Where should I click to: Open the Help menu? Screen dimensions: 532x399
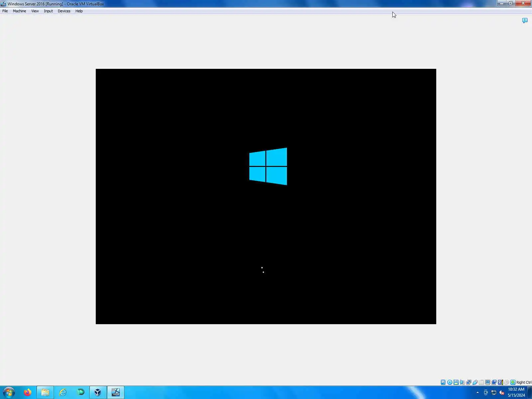click(79, 11)
